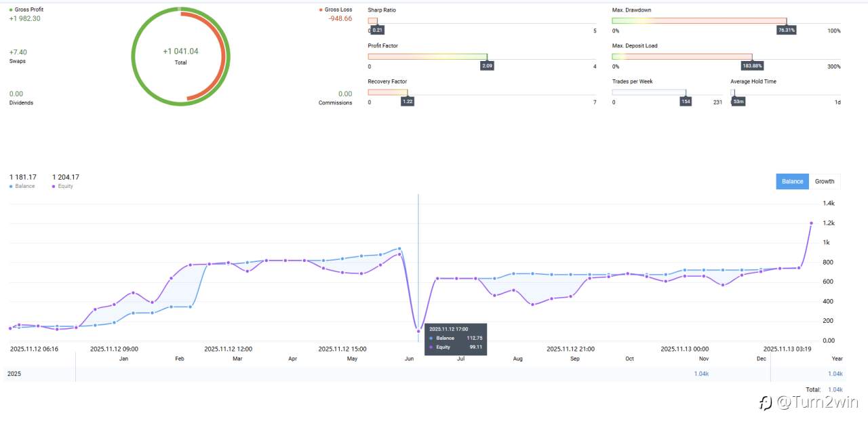Toggle the Balance series legend
868x426 pixels.
(x=11, y=186)
